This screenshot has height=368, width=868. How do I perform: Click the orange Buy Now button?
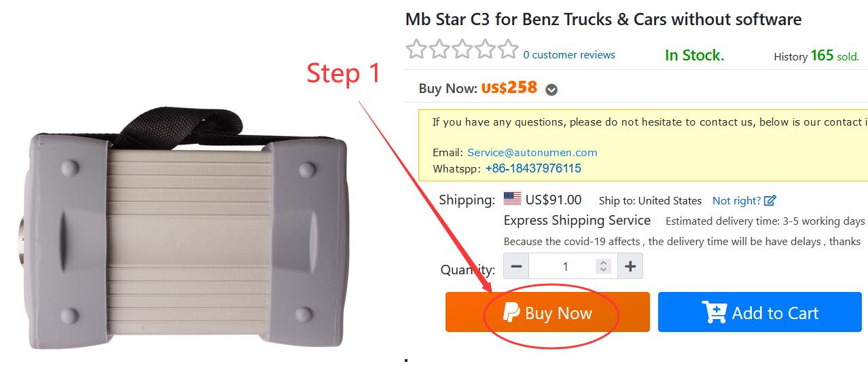[x=547, y=312]
